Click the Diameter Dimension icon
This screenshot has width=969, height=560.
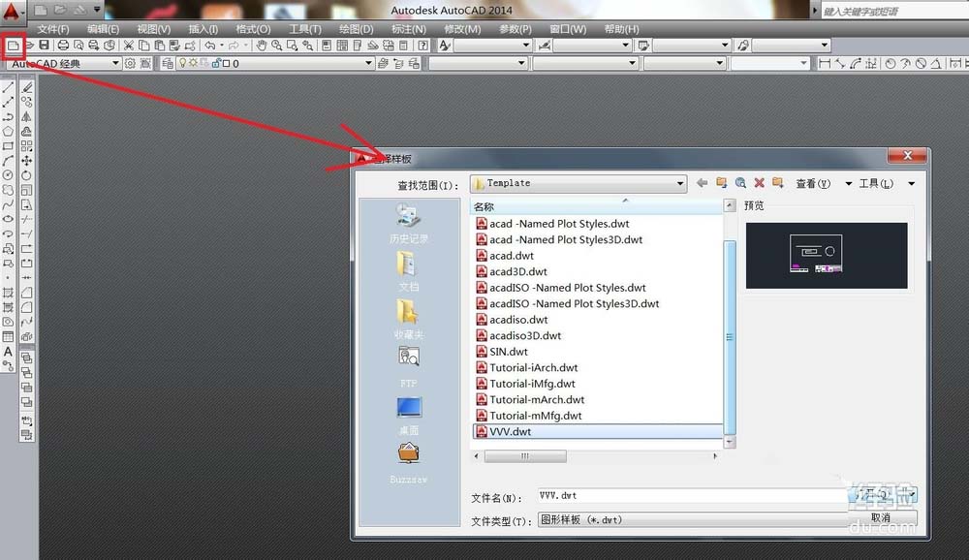[x=921, y=63]
